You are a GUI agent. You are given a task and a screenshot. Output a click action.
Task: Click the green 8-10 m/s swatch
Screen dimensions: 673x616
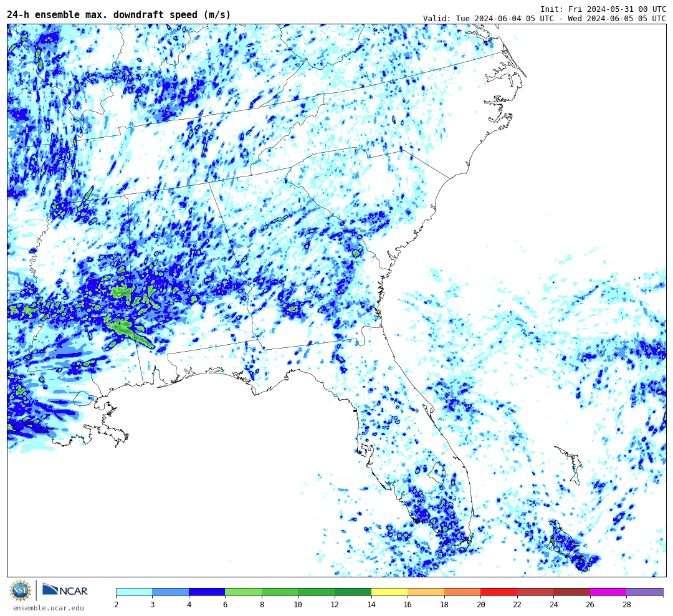280,592
